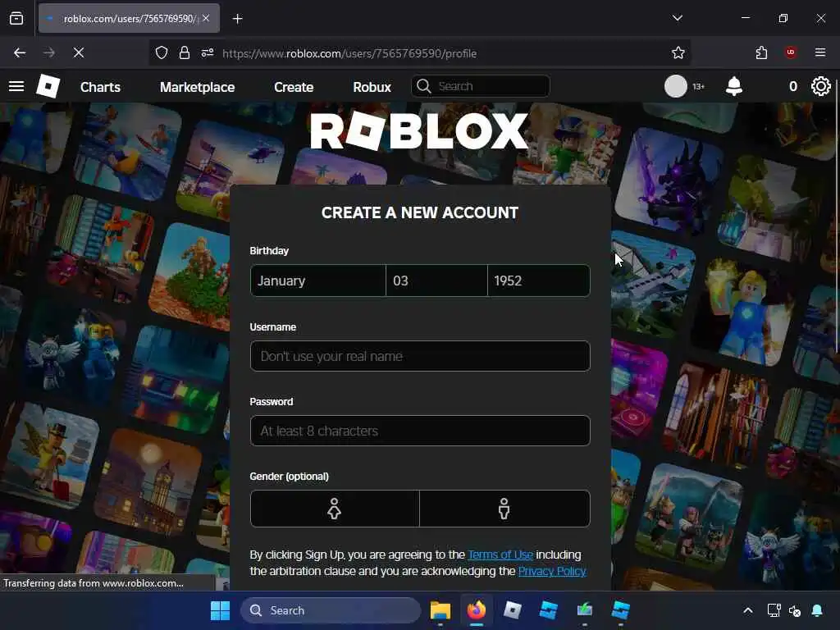This screenshot has width=840, height=630.
Task: Click the Password input field
Action: tap(420, 431)
